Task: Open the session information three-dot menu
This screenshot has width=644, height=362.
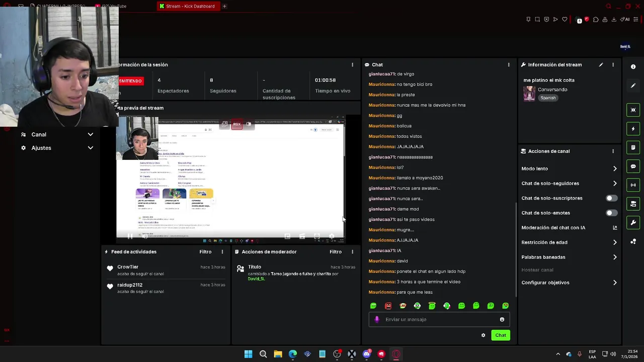Action: point(352,65)
